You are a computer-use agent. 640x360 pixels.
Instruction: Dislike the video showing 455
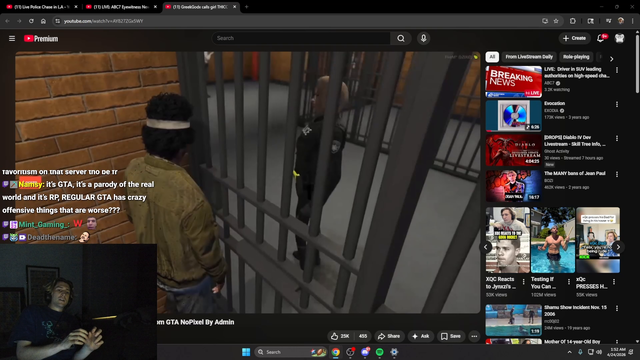click(x=362, y=336)
